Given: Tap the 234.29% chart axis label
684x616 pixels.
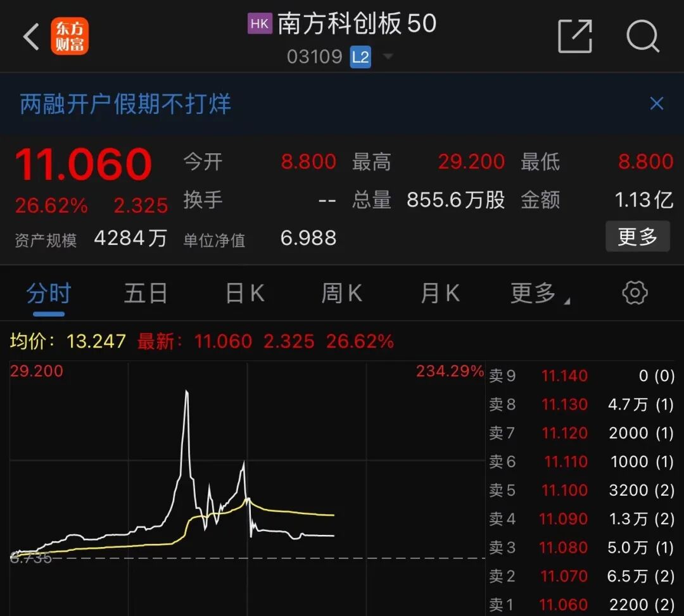Looking at the screenshot, I should [x=450, y=372].
